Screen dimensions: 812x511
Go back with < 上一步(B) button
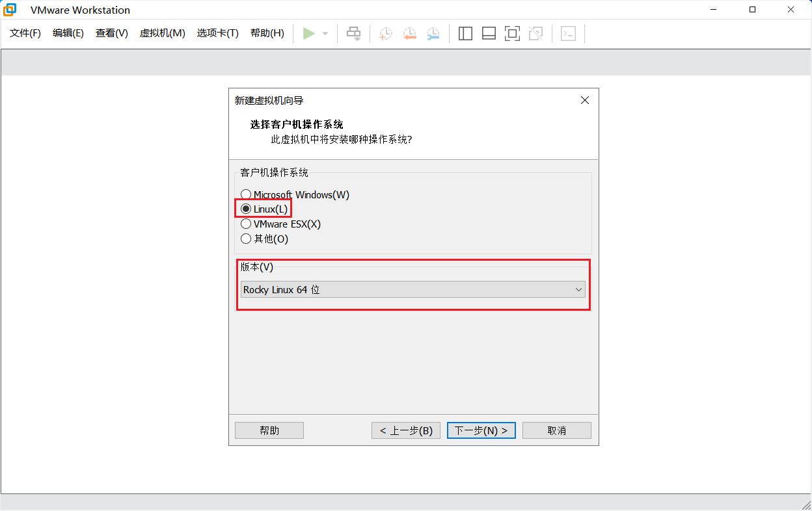406,430
